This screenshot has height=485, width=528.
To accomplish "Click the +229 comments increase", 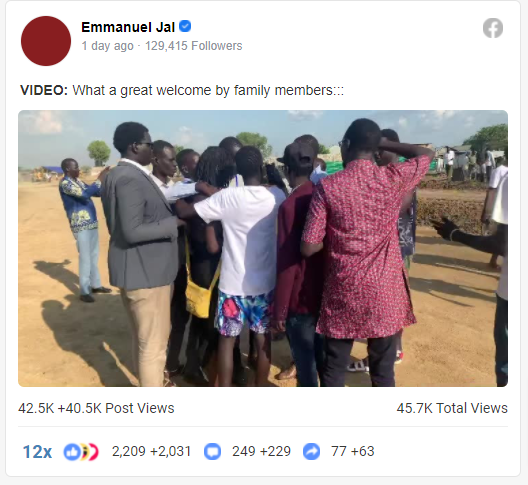I will coord(275,451).
